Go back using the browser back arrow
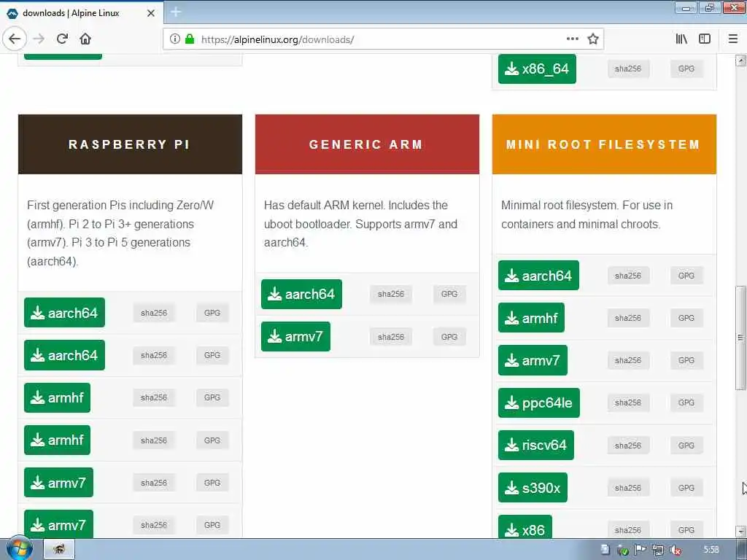Screen dimensions: 747x560 [x=15, y=39]
